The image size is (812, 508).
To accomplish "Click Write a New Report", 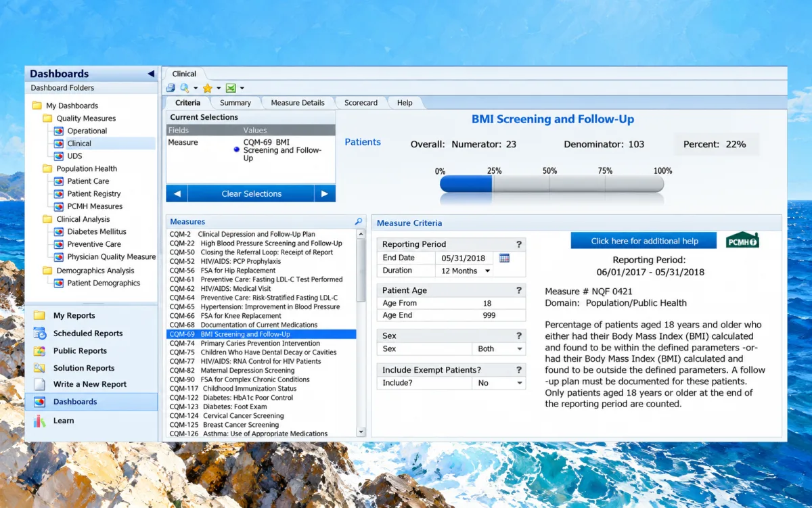I will (91, 384).
